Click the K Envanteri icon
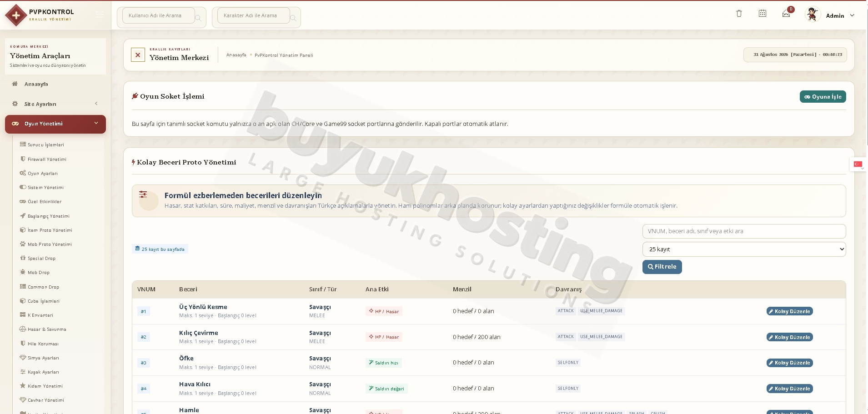 23,315
